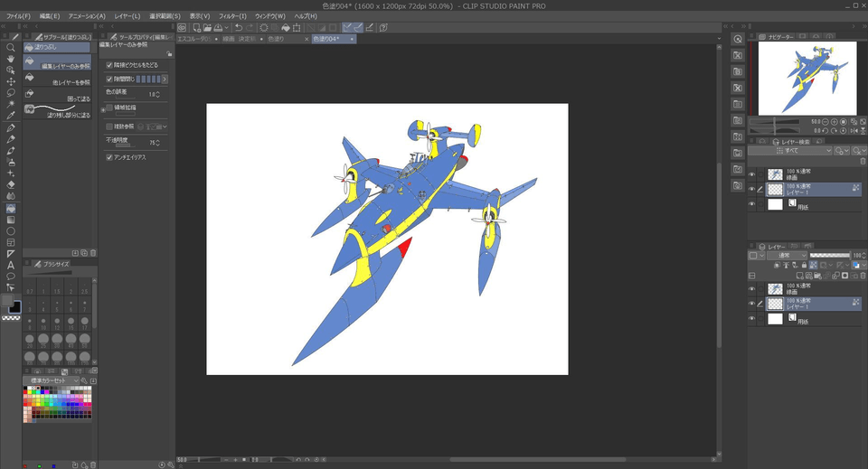This screenshot has width=868, height=469.
Task: Toggle the アンチエイリアス checkbox
Action: click(109, 157)
